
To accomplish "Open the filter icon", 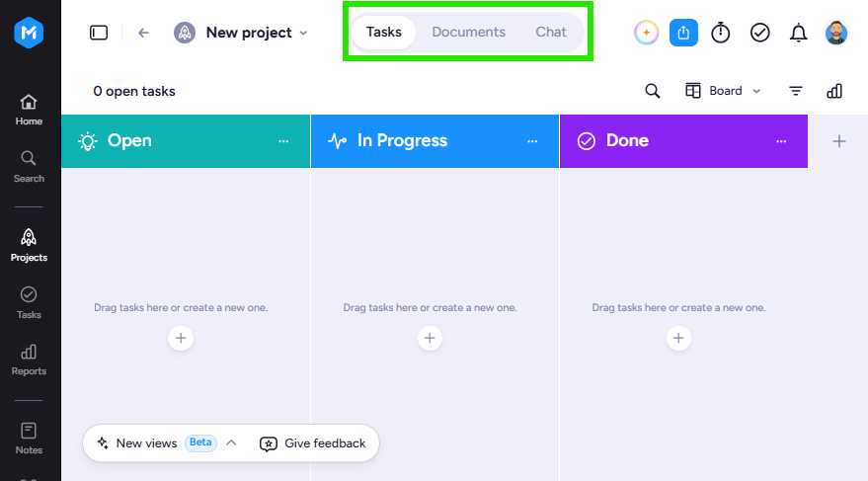I will pos(796,91).
